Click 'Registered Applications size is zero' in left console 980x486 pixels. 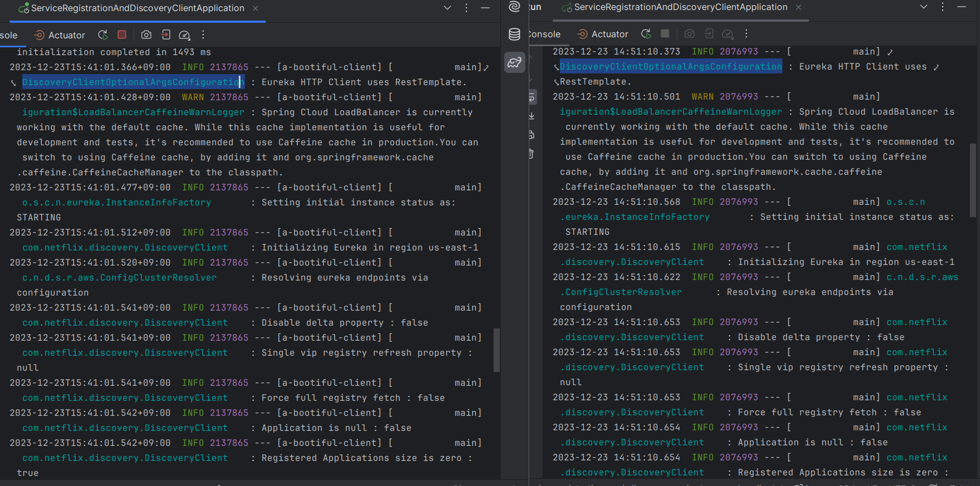(361, 458)
